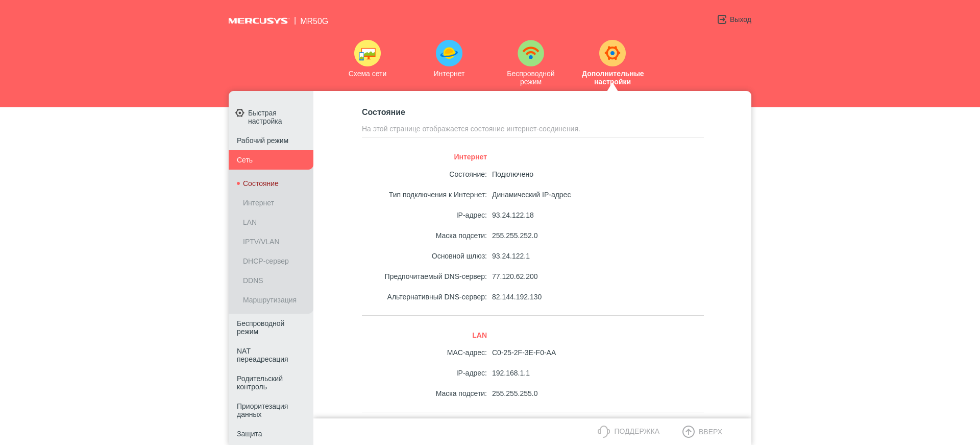This screenshot has width=980, height=445.
Task: Click the Быстрая настройка gear icon
Action: click(240, 113)
